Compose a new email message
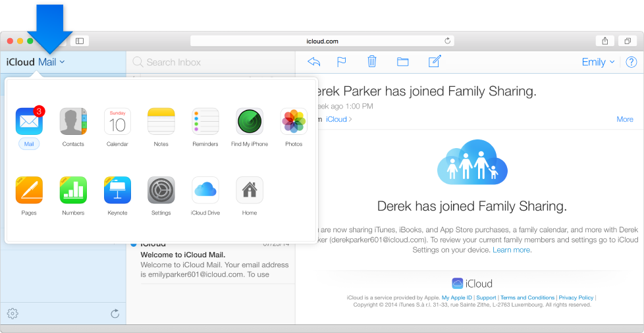 pos(435,62)
